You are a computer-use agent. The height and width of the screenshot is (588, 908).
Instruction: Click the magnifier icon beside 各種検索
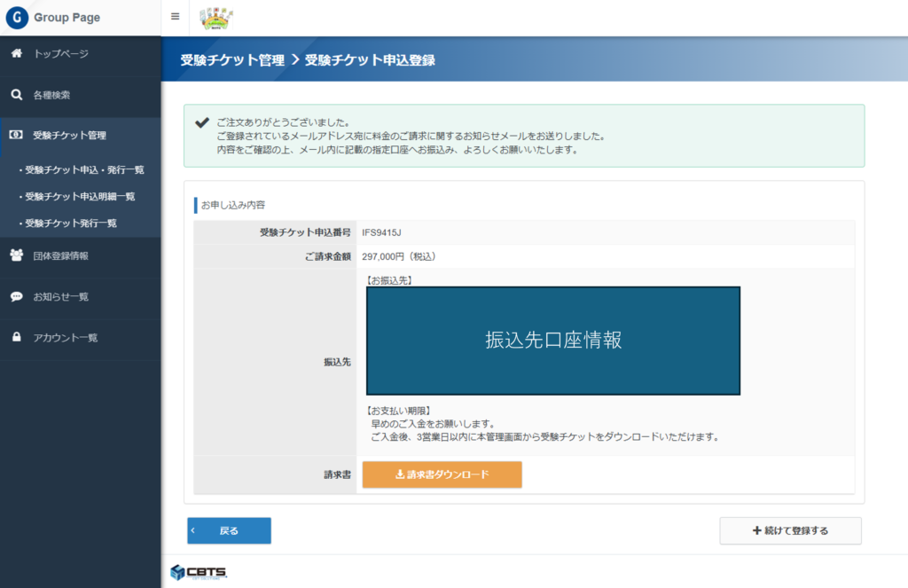[16, 95]
